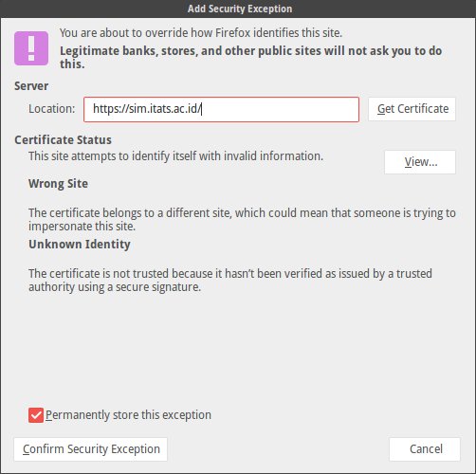Viewport: 476px width, 474px height.
Task: Click the Permanently store this exception label text
Action: pos(128,415)
